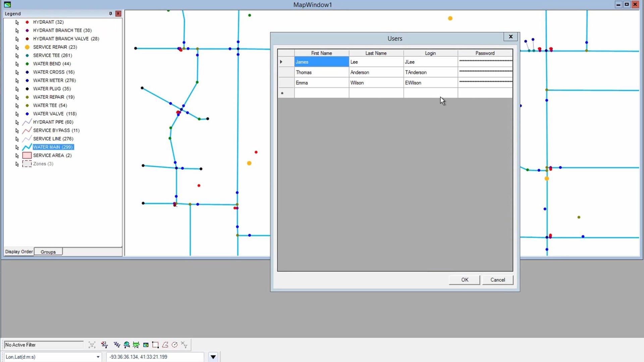This screenshot has width=644, height=362.
Task: Click the WATER TEE olive dot symbol
Action: click(27, 106)
